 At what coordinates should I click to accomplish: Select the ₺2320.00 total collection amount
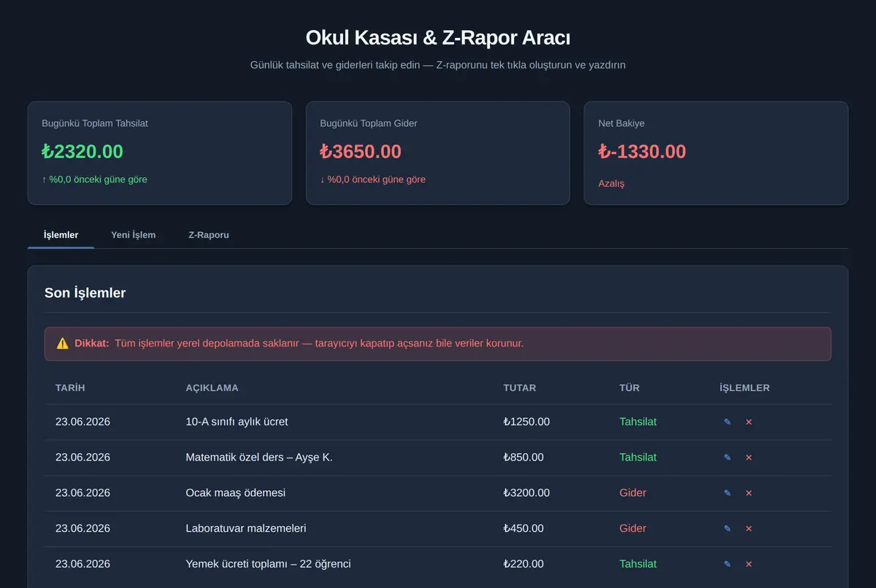coord(82,152)
